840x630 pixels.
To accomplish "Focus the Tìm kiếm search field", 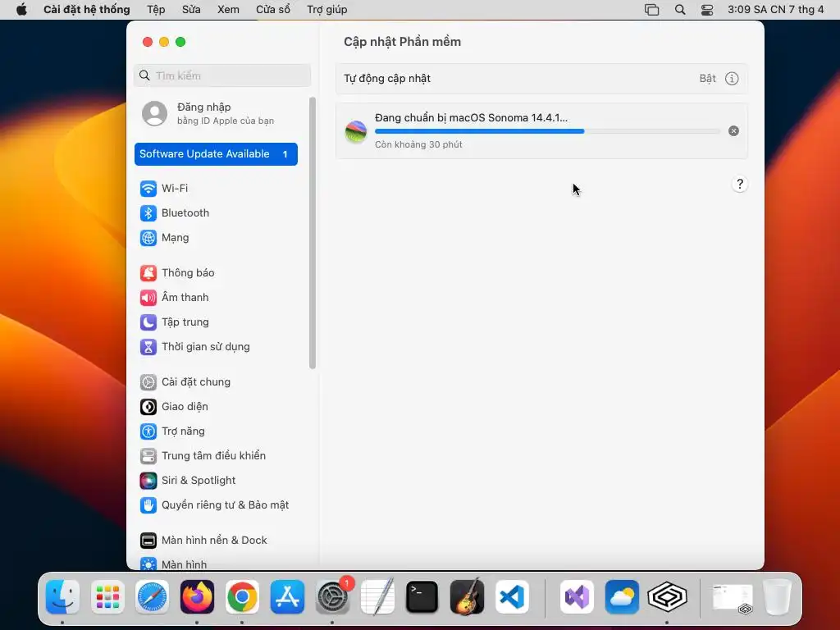I will 222,75.
